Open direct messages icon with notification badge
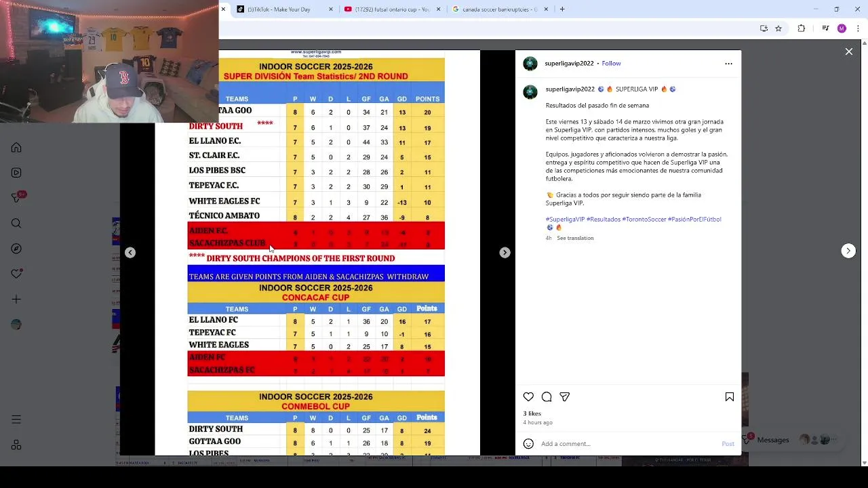 [17, 198]
